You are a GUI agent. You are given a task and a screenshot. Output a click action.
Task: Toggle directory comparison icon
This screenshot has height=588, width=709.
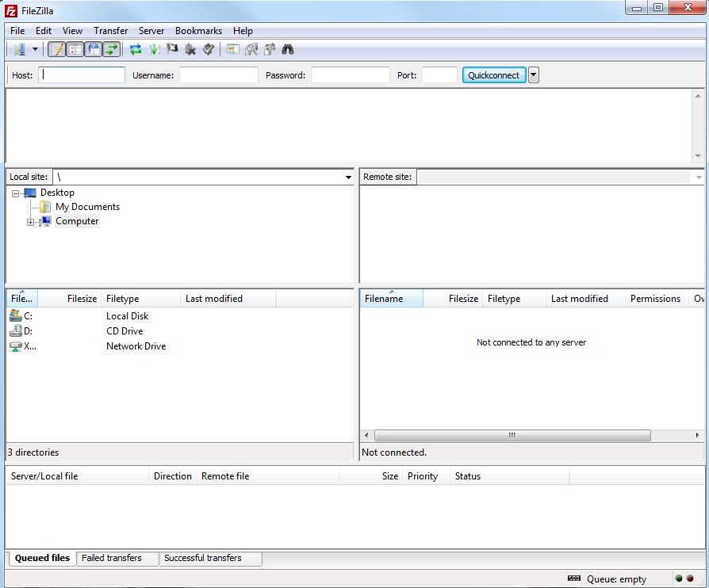tap(251, 49)
